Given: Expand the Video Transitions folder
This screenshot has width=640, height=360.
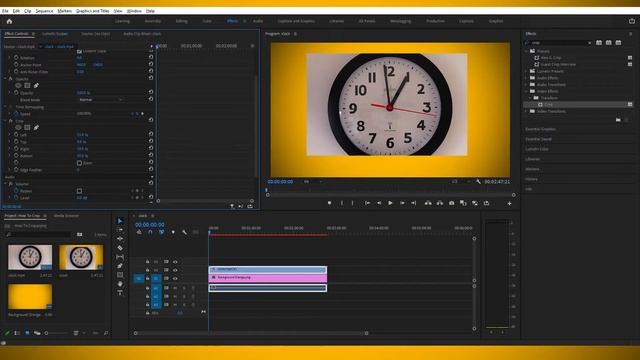Looking at the screenshot, I should [x=527, y=111].
